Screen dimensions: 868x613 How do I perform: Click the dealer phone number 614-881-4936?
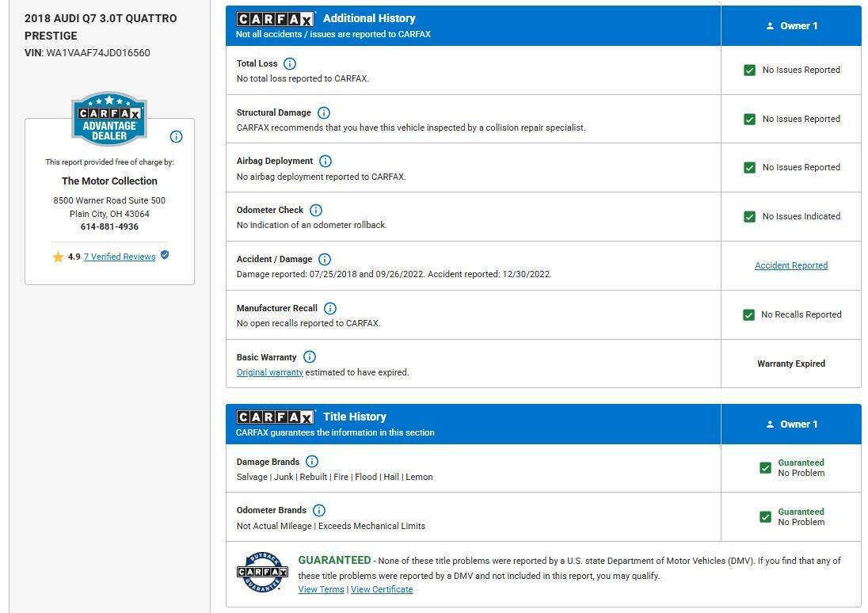[x=109, y=227]
